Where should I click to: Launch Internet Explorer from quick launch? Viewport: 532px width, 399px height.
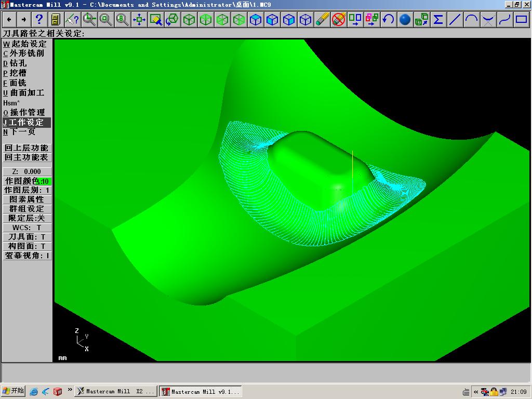(x=33, y=392)
